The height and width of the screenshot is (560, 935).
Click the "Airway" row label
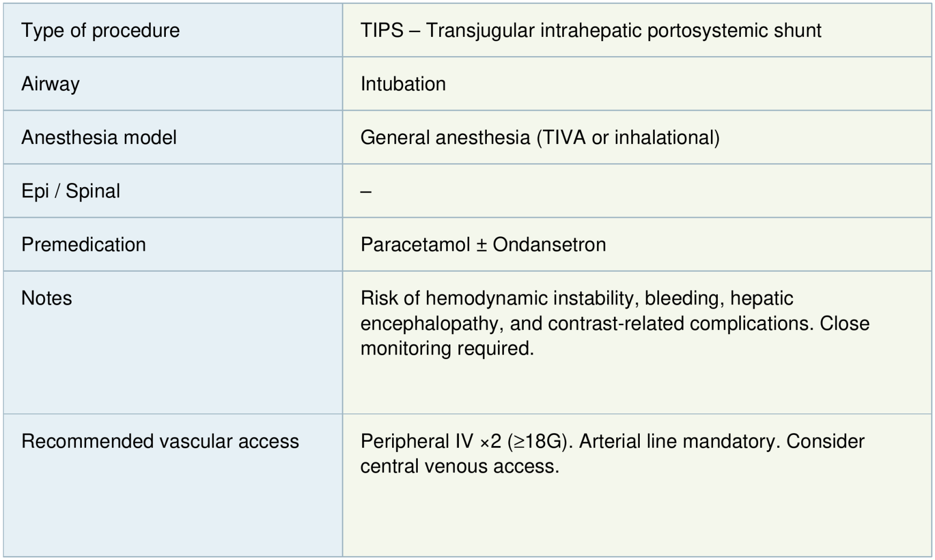(x=50, y=84)
